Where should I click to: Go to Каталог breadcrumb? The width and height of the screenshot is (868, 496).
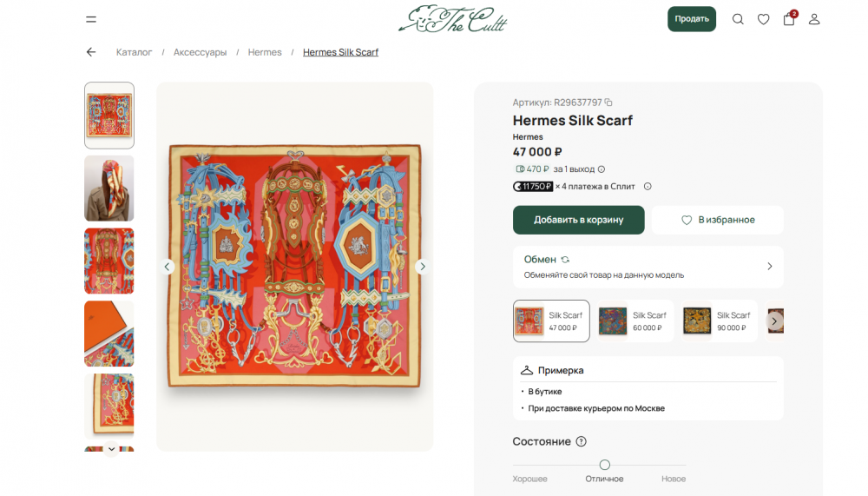point(134,52)
